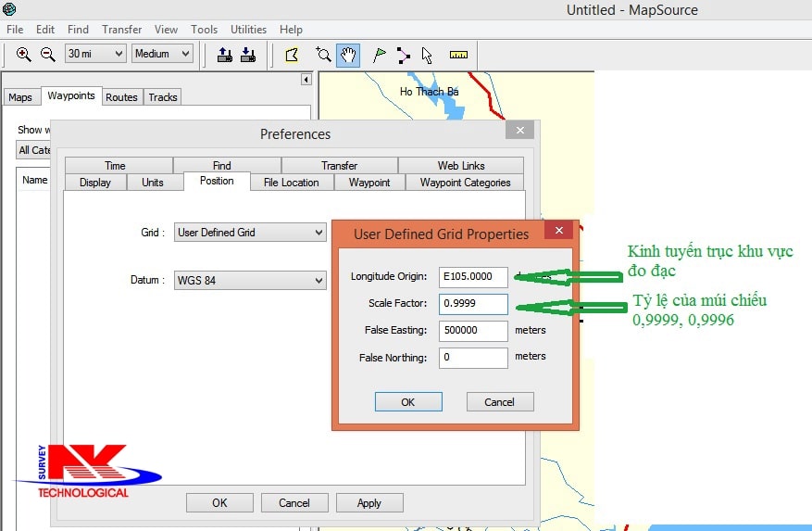Click Cancel in the Preferences dialog
Image resolution: width=812 pixels, height=531 pixels.
pyautogui.click(x=294, y=503)
